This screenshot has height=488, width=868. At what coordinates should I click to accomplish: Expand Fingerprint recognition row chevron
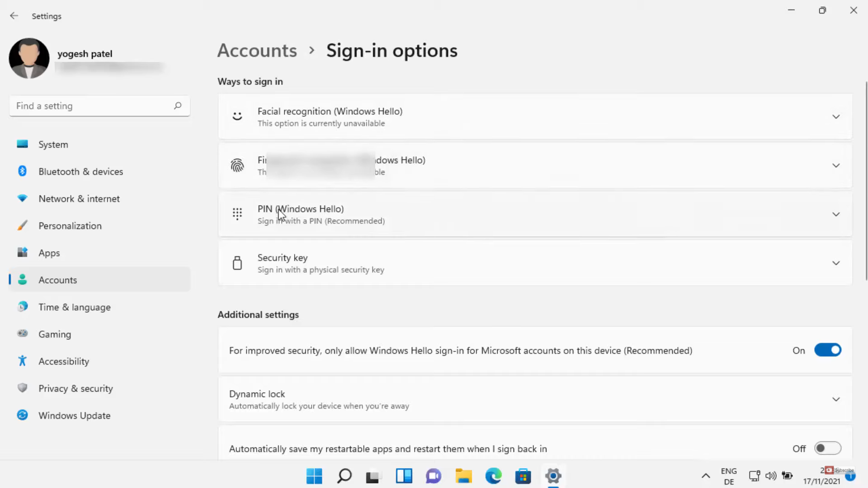click(836, 165)
